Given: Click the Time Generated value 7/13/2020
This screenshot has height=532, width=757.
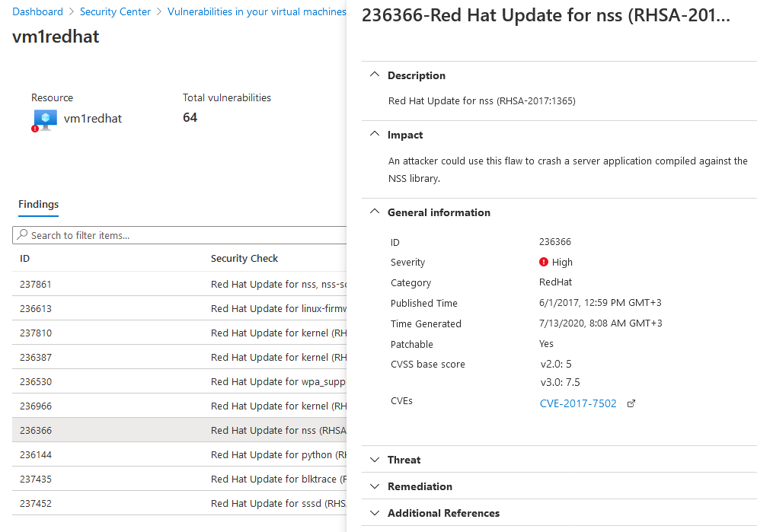Looking at the screenshot, I should [601, 323].
